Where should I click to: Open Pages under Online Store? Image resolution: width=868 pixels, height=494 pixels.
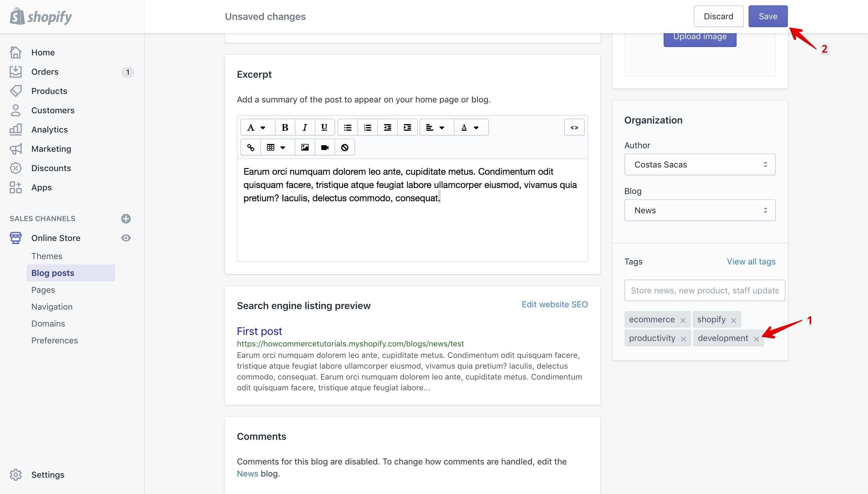pyautogui.click(x=43, y=290)
